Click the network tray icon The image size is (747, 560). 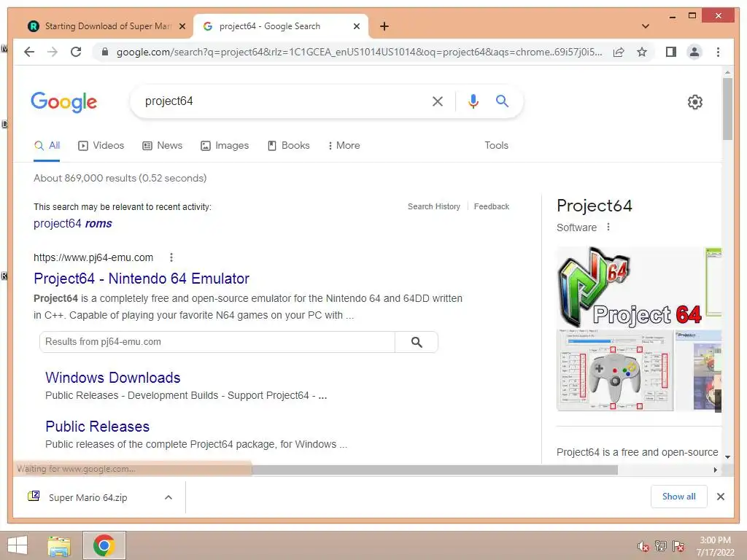tap(661, 545)
